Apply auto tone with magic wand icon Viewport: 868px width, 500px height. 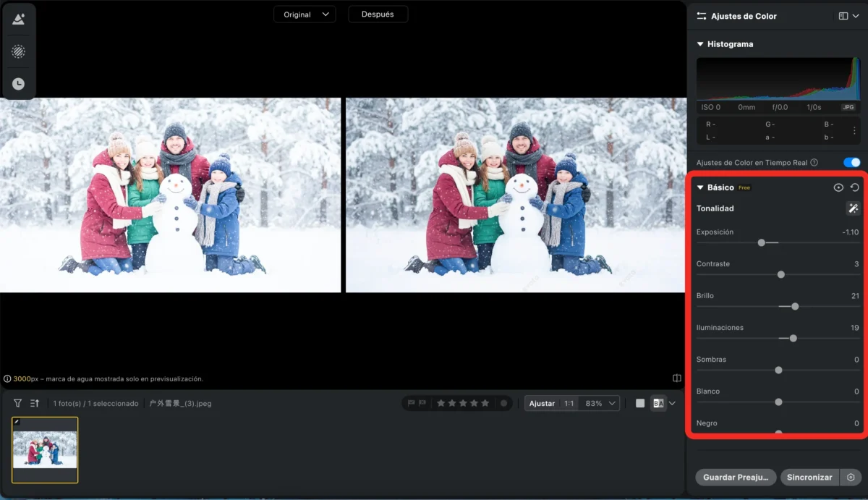(853, 208)
